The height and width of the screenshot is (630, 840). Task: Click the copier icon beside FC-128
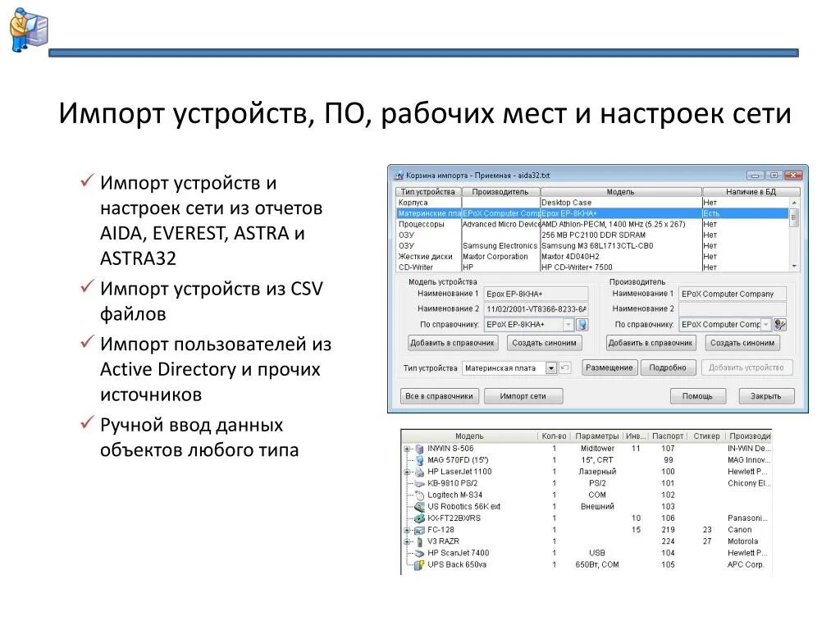click(x=419, y=530)
